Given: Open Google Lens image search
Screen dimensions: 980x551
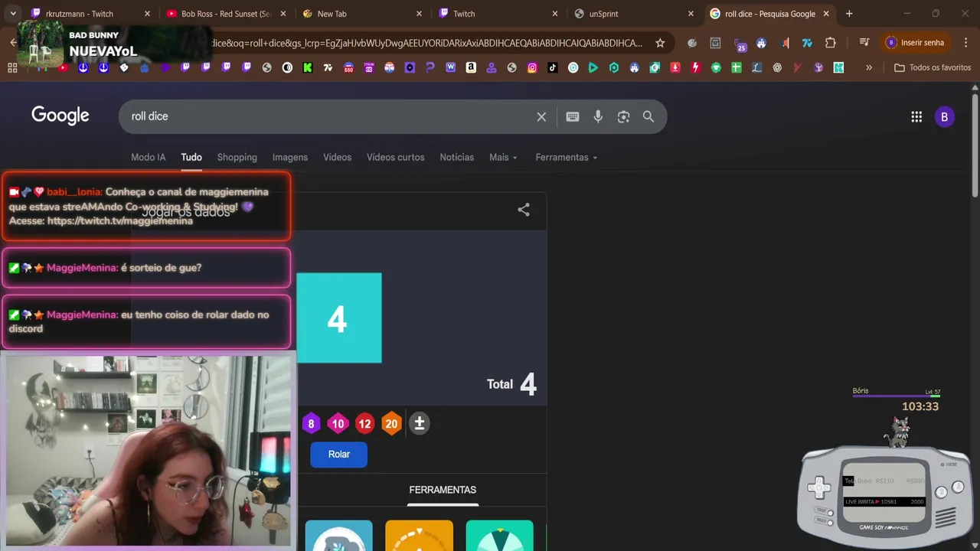Looking at the screenshot, I should click(x=623, y=116).
